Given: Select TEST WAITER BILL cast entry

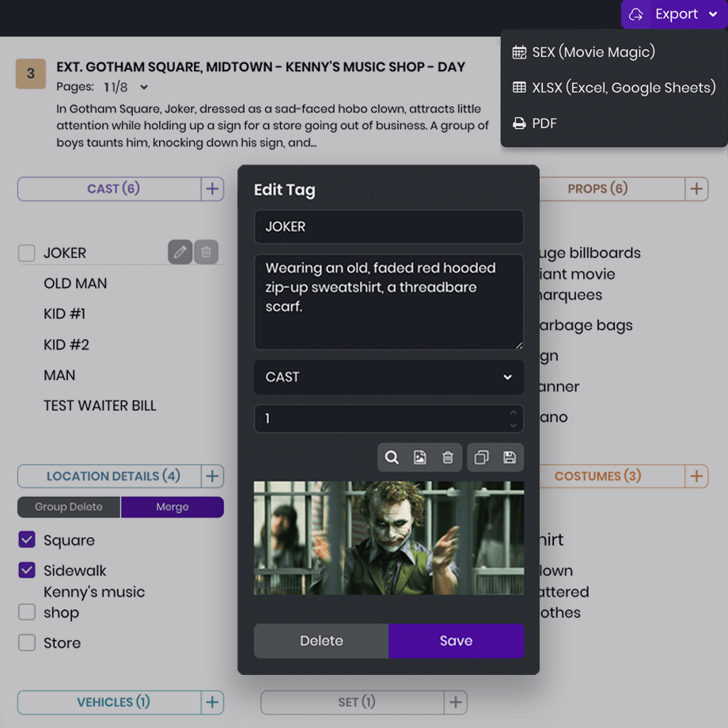Looking at the screenshot, I should (x=100, y=406).
